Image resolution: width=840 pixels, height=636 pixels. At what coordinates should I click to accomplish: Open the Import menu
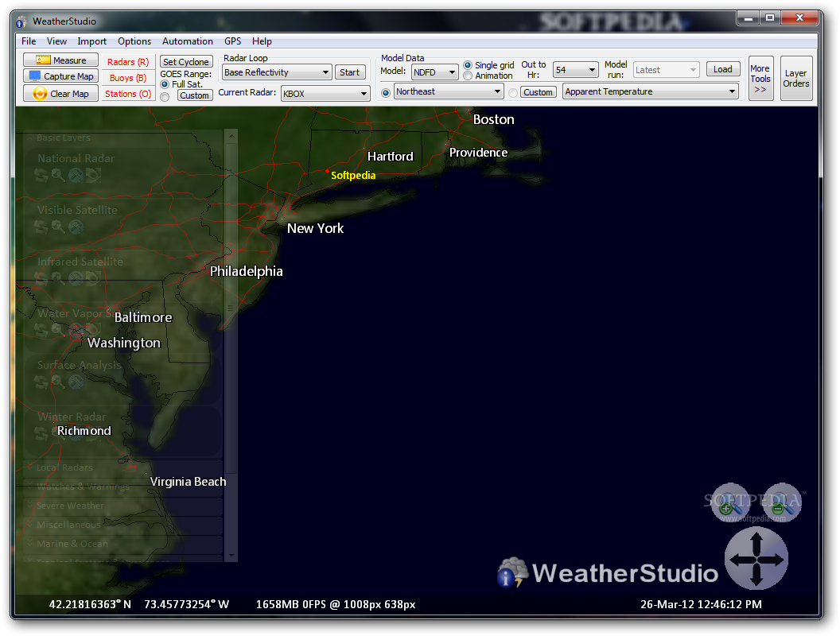click(x=91, y=41)
